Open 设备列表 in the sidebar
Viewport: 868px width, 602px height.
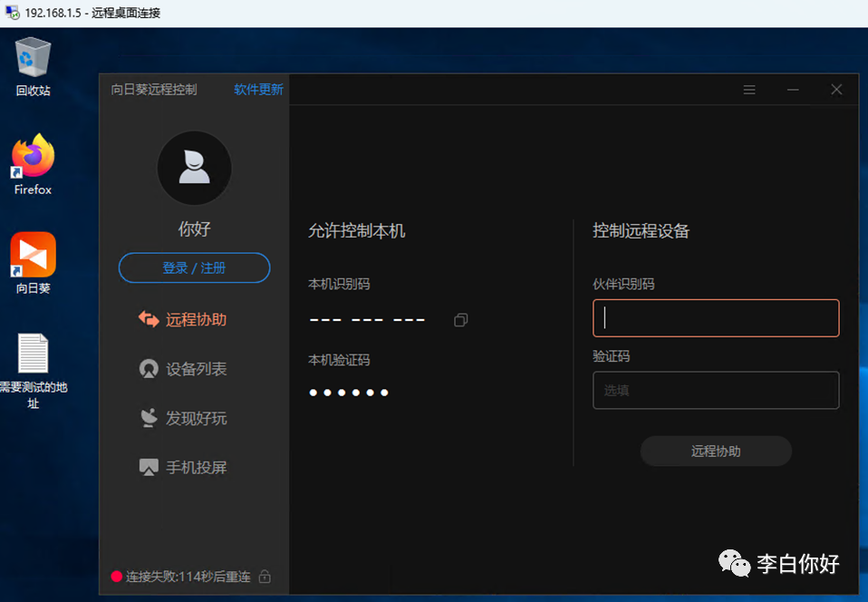tap(183, 369)
